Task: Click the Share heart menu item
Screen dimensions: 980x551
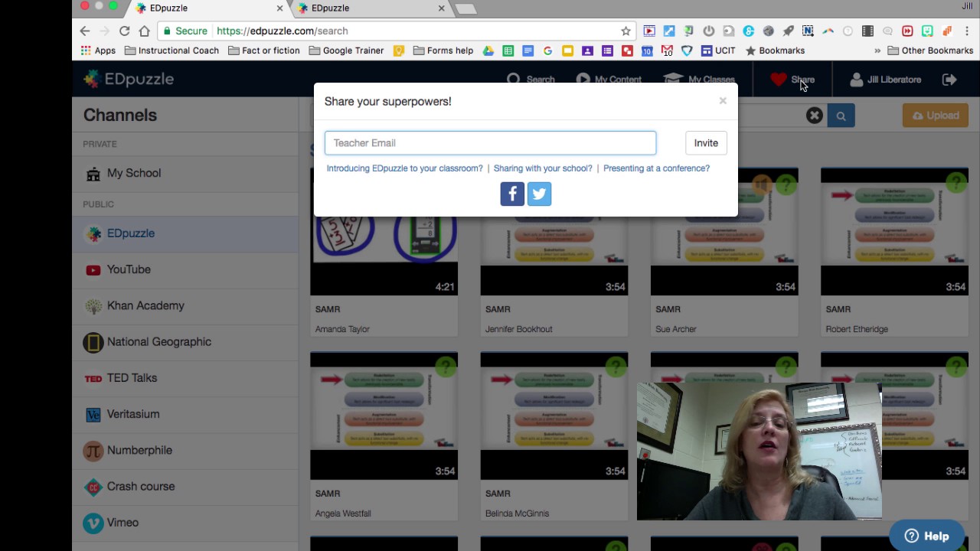Action: point(792,79)
